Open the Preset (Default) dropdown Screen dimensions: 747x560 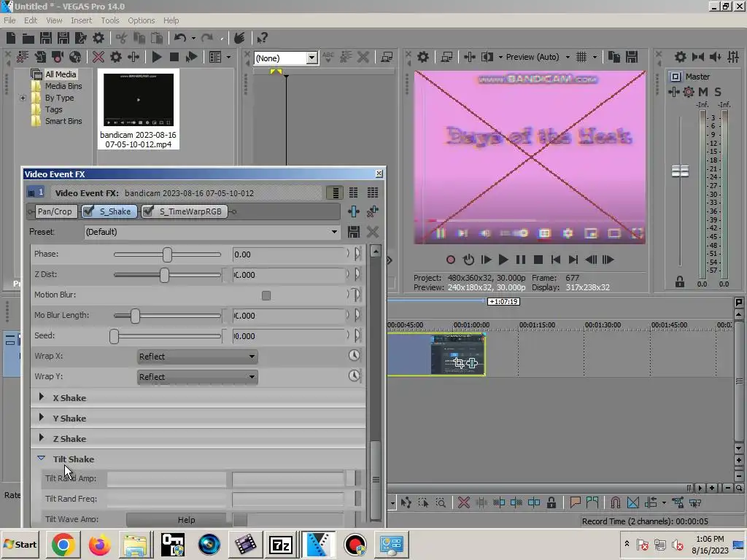[x=212, y=232]
